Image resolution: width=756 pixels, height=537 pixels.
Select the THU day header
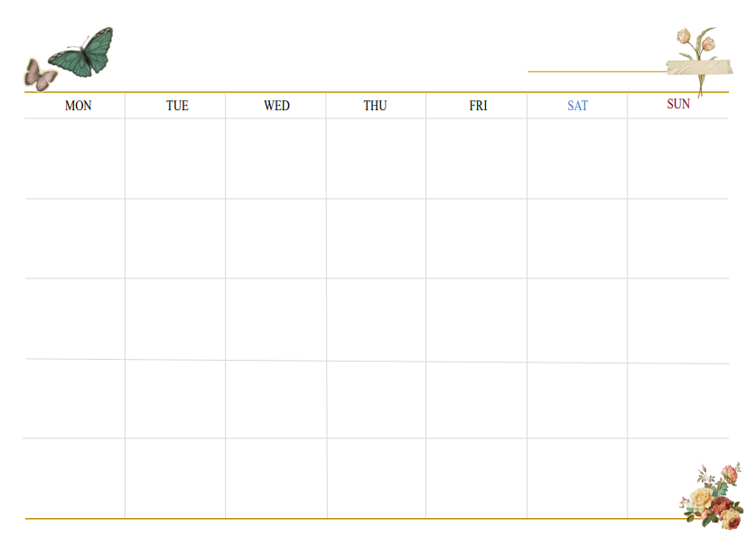coord(375,106)
